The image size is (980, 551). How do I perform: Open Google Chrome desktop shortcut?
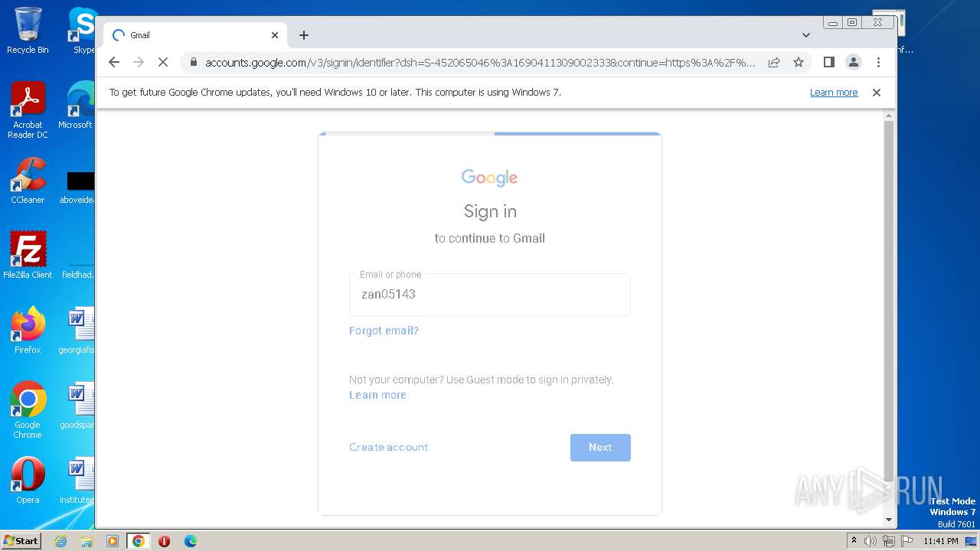(x=28, y=410)
